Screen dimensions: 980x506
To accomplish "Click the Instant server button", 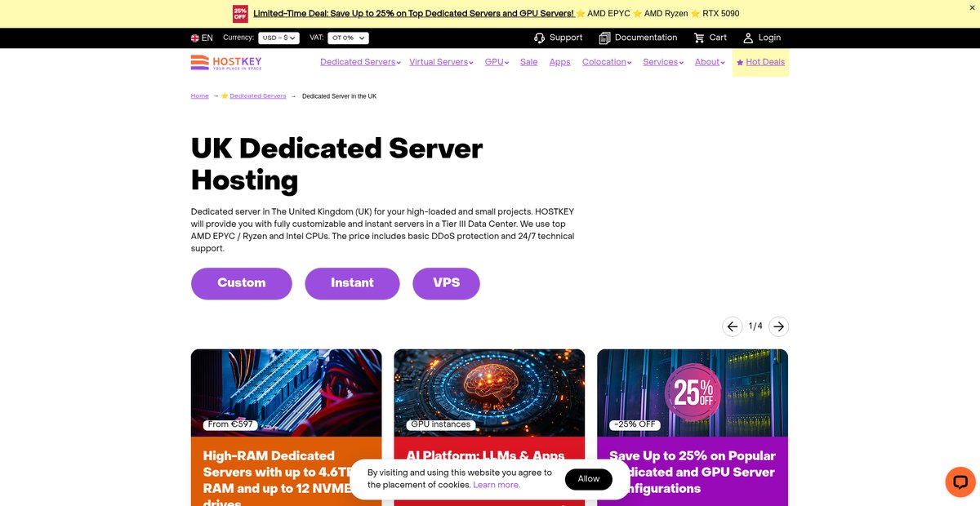I will [x=352, y=283].
